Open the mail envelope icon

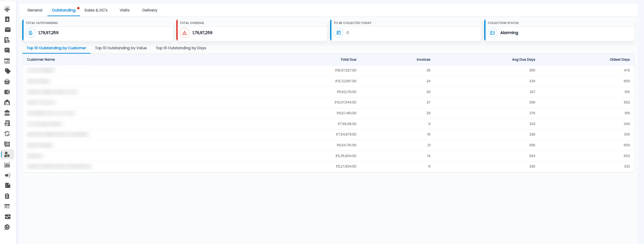[7, 30]
